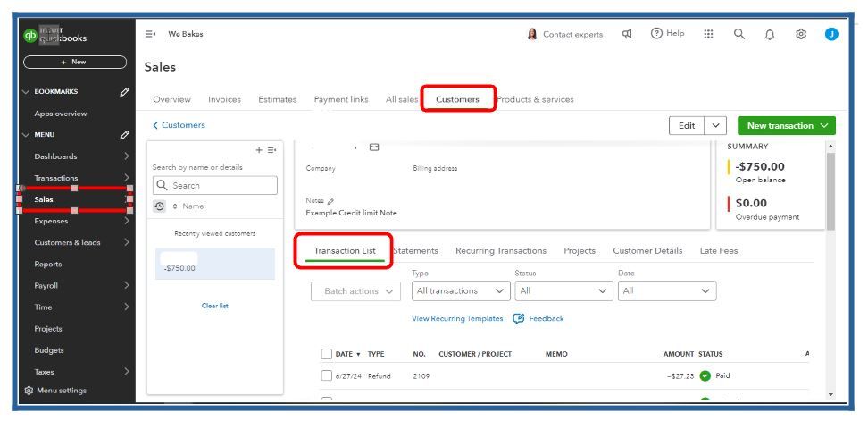Collapse the BOOKMARKS section chevron
This screenshot has height=421, width=868.
pyautogui.click(x=26, y=92)
